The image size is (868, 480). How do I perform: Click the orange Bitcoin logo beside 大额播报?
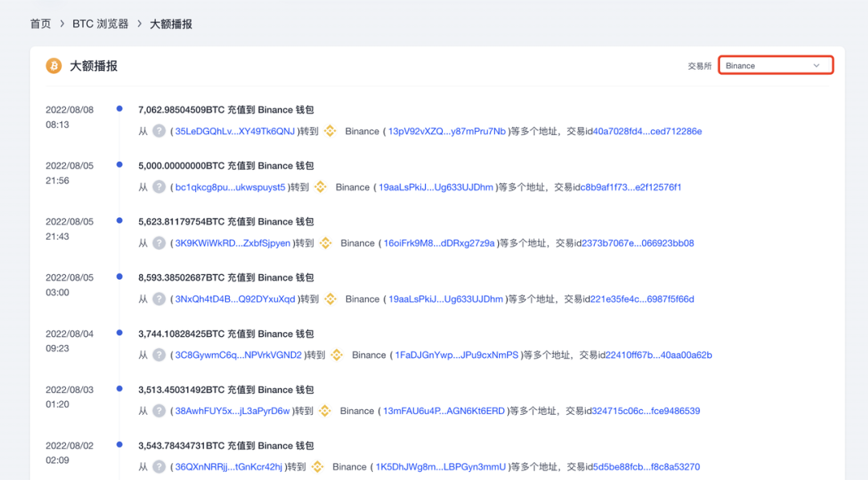(54, 66)
